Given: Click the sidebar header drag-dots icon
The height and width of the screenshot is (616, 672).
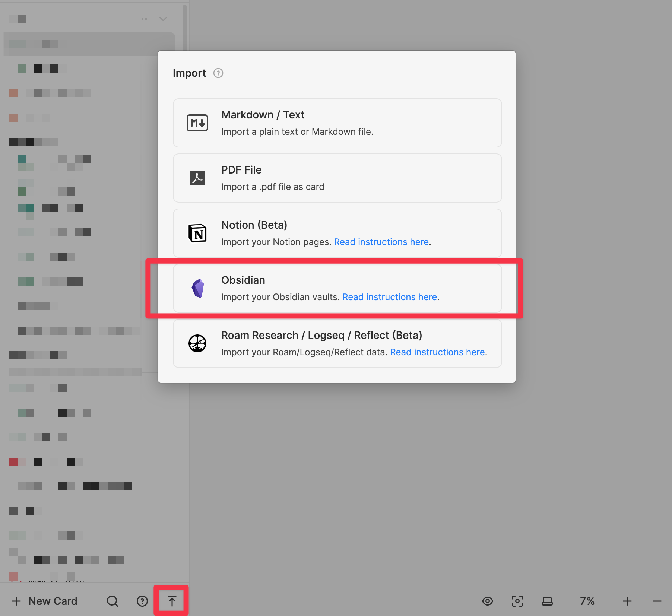Looking at the screenshot, I should click(145, 19).
